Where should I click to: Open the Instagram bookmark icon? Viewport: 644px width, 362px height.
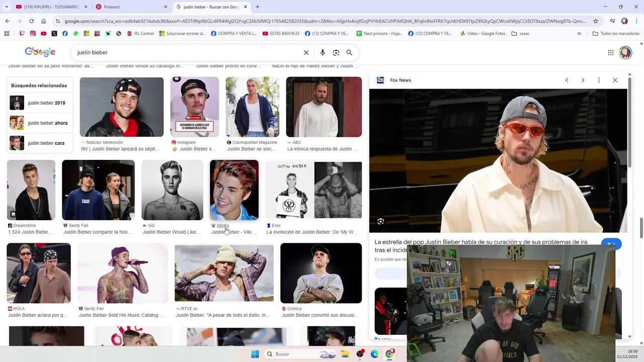pos(33,34)
